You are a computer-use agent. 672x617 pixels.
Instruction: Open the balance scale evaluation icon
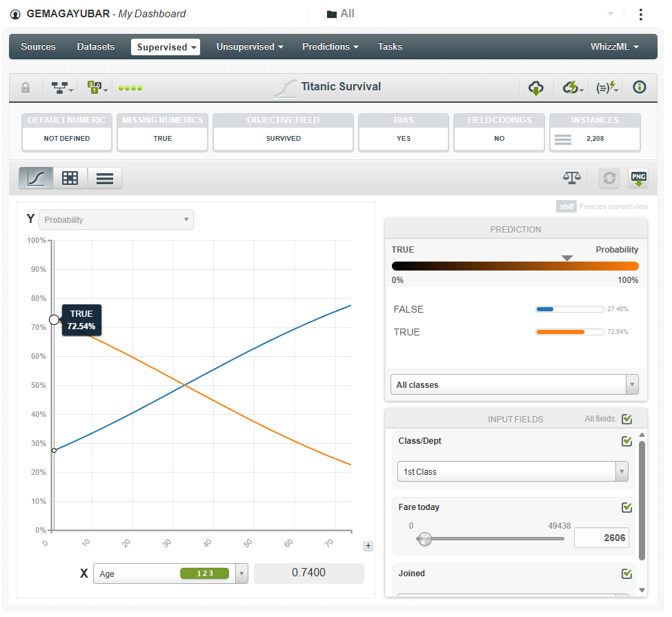[571, 178]
